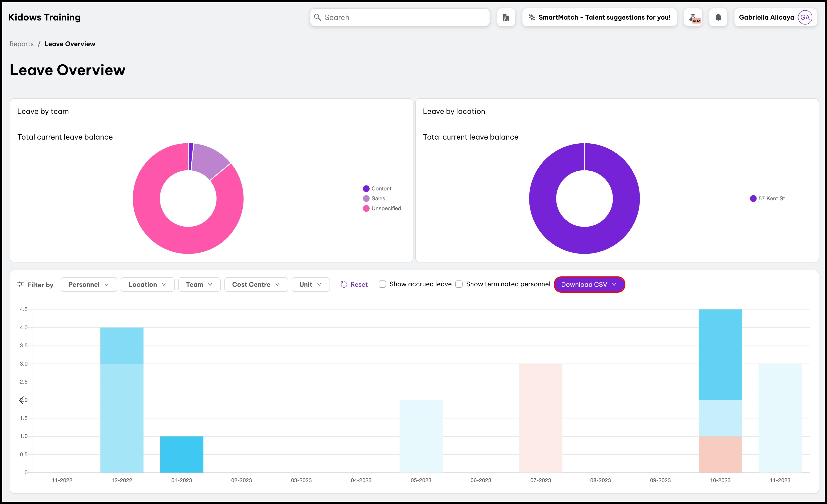Image resolution: width=827 pixels, height=504 pixels.
Task: Reset all the filters
Action: pyautogui.click(x=354, y=285)
